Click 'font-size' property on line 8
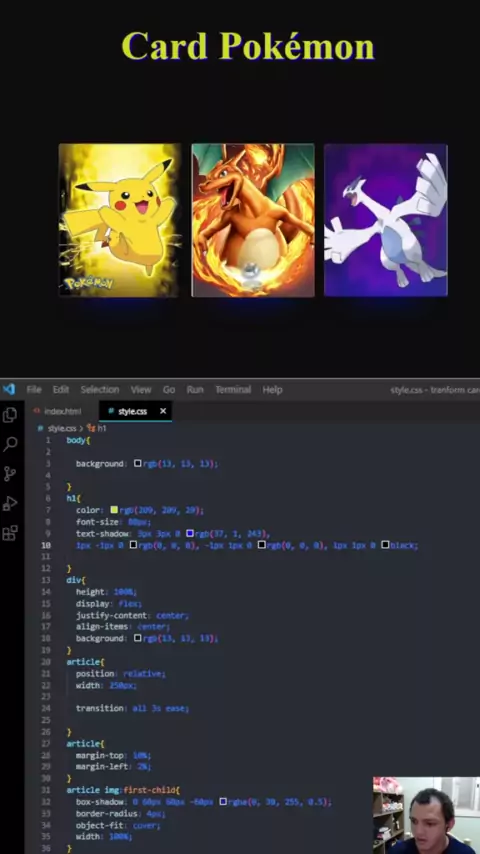Screen dimensions: 480x854 click(99, 522)
